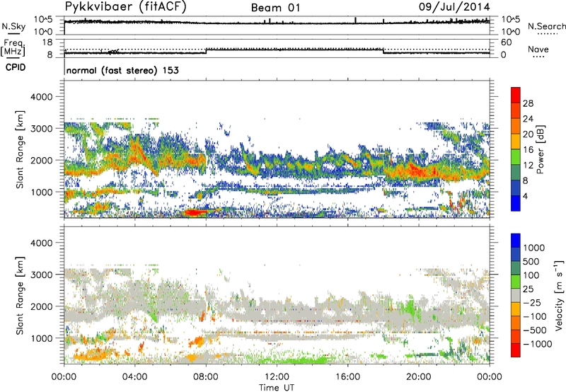Click the '3000' tick in the velocity panel

click(x=42, y=275)
